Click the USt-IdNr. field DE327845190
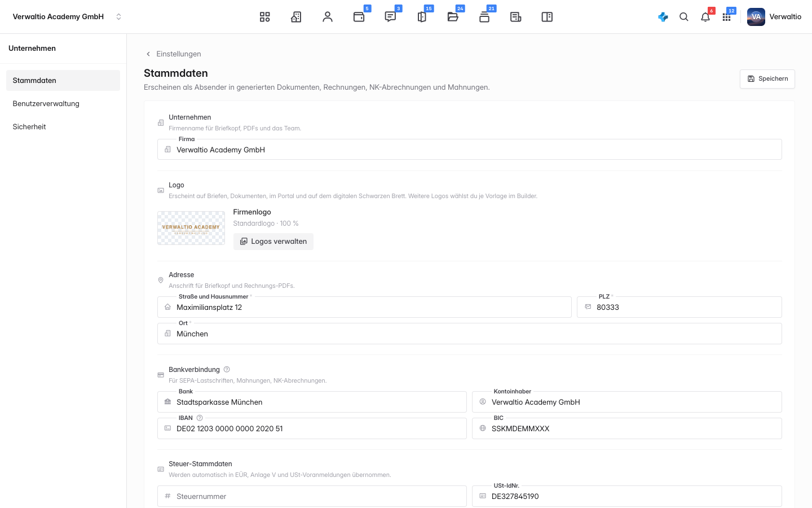 coord(627,496)
